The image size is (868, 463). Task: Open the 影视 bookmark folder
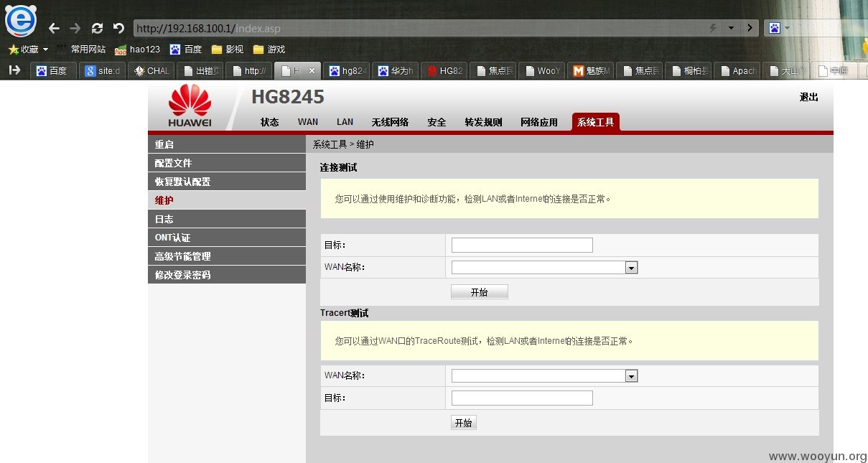[x=228, y=50]
